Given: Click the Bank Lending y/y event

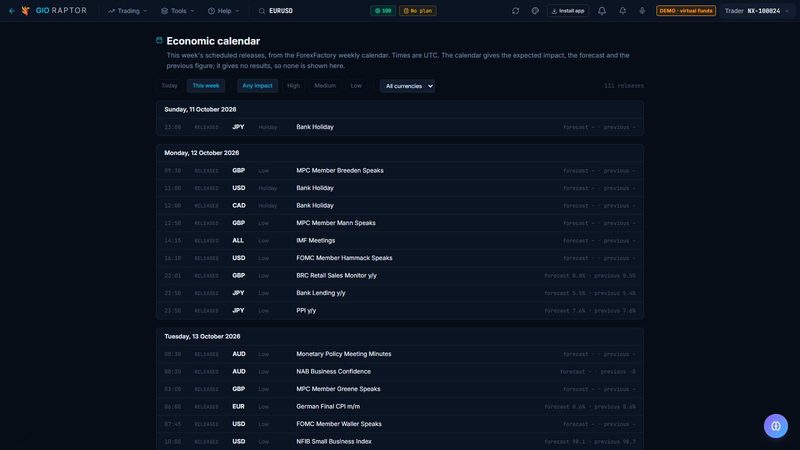Looking at the screenshot, I should tap(400, 293).
